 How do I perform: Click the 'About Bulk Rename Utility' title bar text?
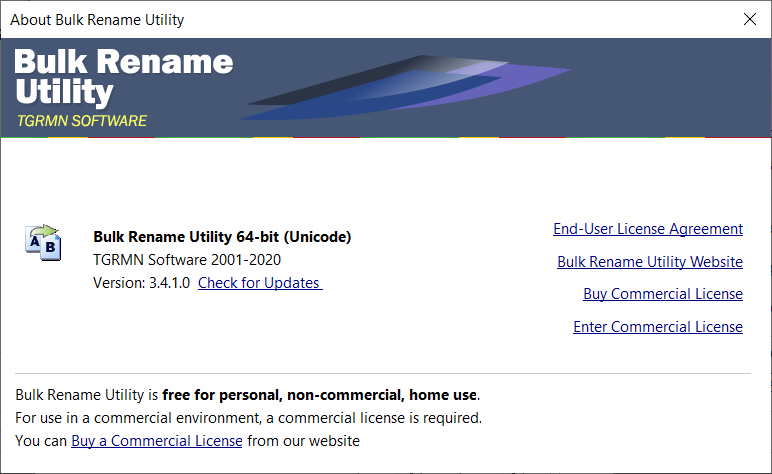97,20
